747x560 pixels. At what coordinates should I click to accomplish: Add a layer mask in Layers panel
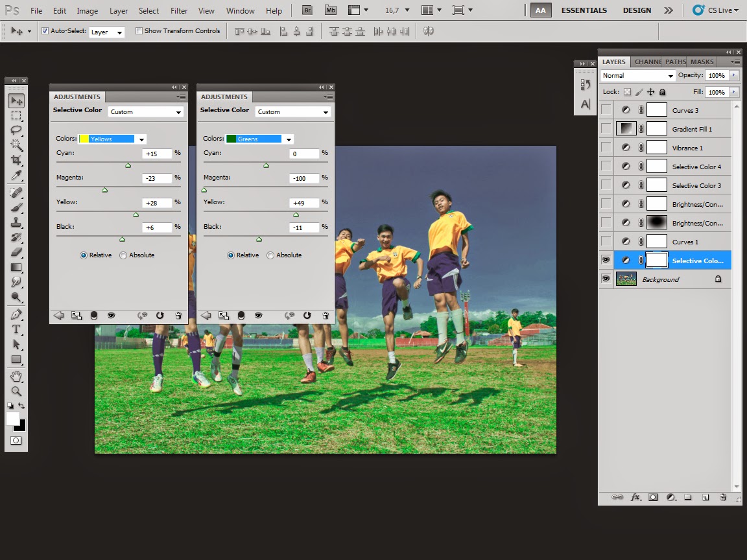(x=653, y=497)
